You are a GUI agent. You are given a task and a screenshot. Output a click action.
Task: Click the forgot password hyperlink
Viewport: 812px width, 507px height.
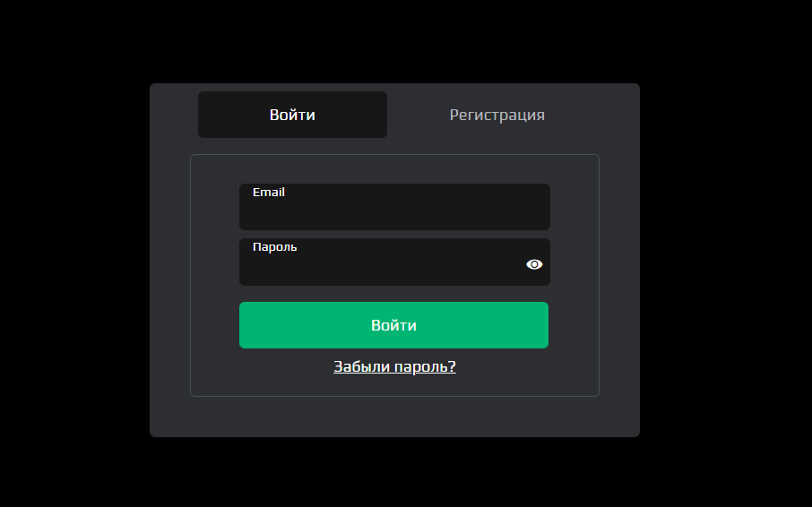pos(394,366)
